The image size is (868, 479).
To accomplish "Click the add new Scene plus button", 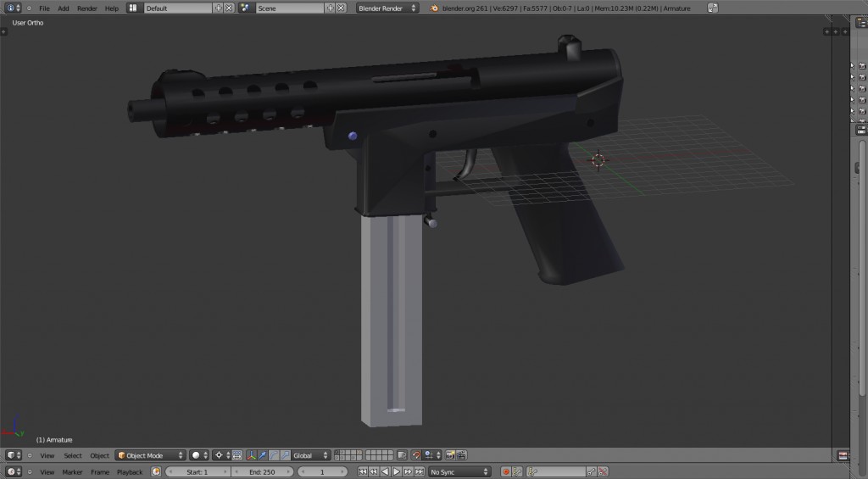I will [330, 8].
